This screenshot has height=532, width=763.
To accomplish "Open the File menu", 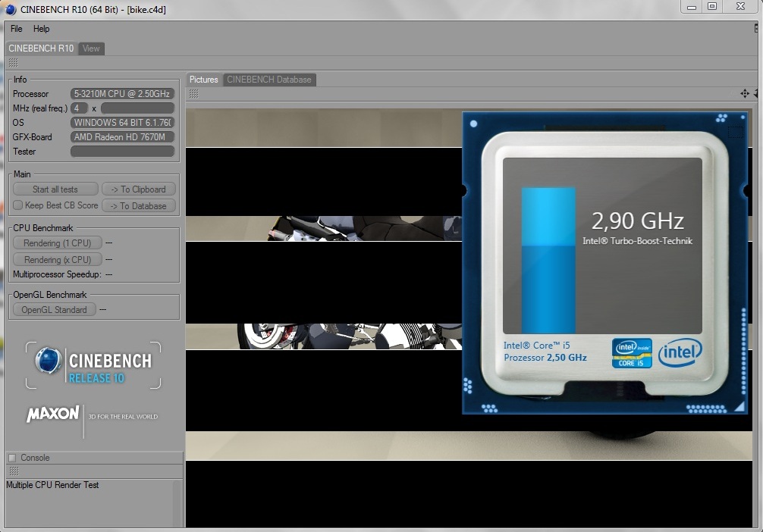I will 16,29.
